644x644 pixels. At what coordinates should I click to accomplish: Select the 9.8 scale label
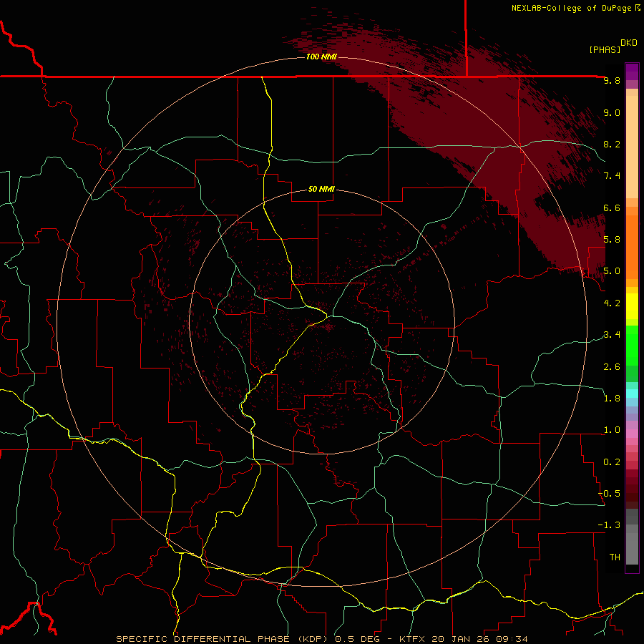pyautogui.click(x=612, y=80)
